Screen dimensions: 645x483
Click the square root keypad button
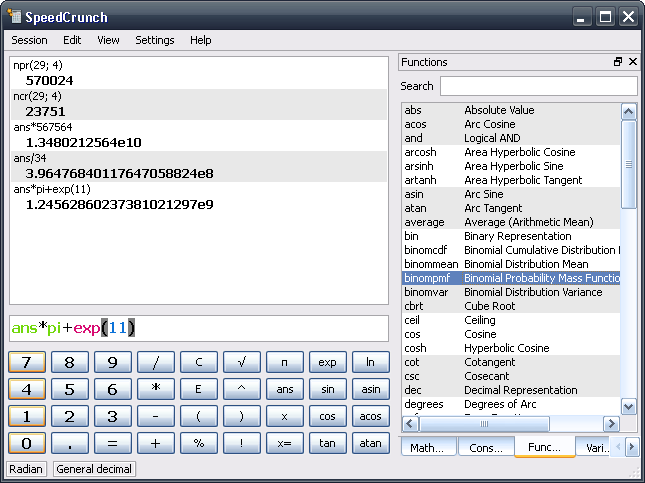coord(241,362)
